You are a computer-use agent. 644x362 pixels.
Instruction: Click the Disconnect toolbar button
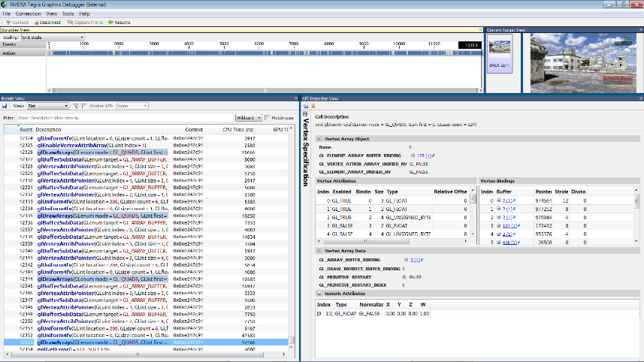pos(47,23)
